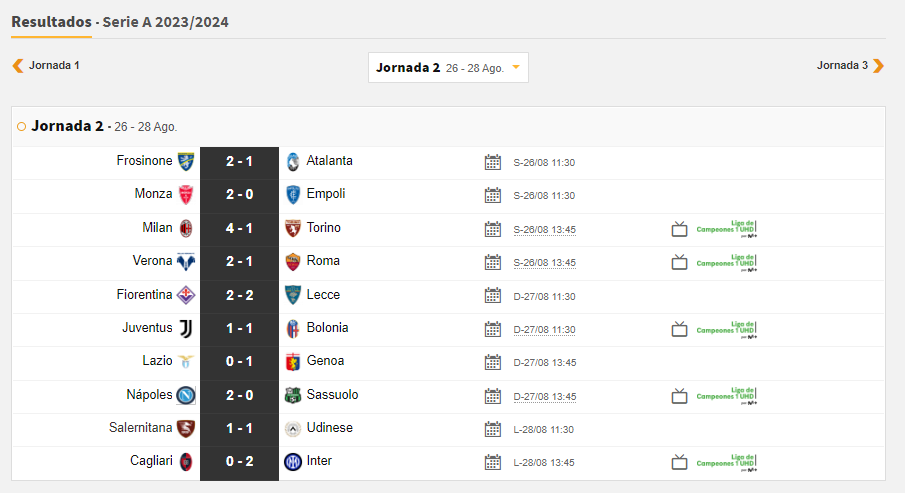Click the TV icon on Verona-Roma row
This screenshot has width=905, height=493.
tap(679, 262)
